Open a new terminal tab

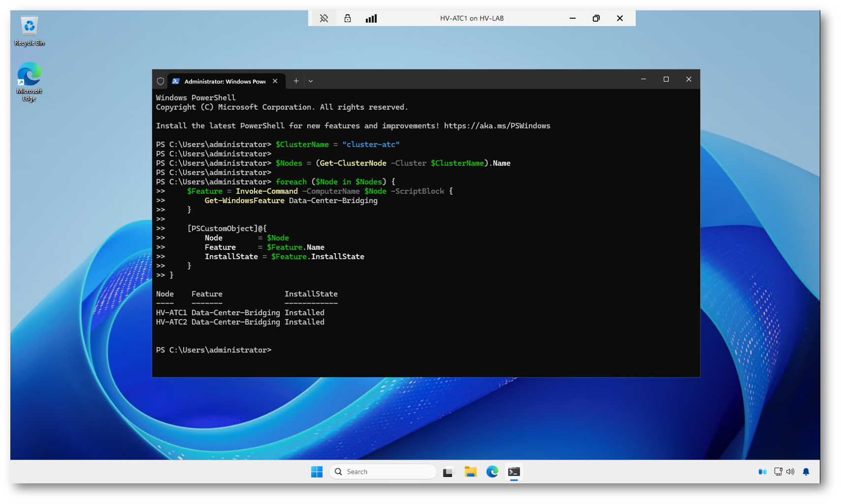click(296, 81)
